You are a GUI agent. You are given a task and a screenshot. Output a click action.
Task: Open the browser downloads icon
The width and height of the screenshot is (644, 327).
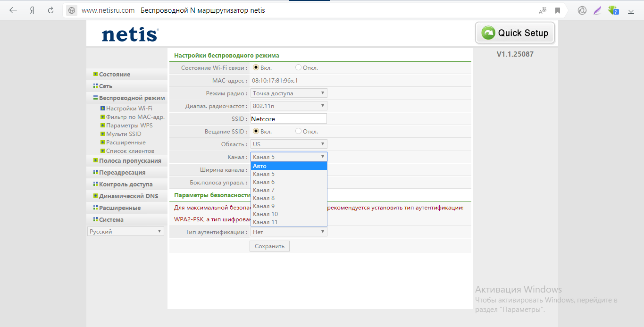point(630,10)
